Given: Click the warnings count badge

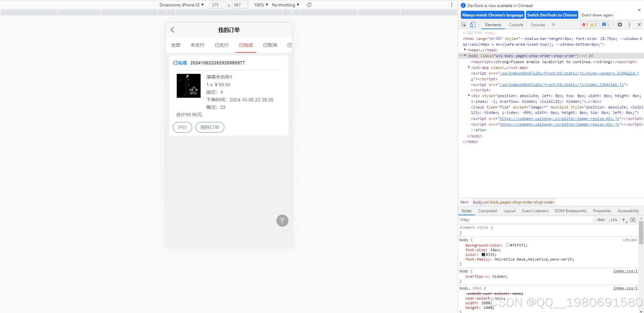Looking at the screenshot, I should click(593, 25).
